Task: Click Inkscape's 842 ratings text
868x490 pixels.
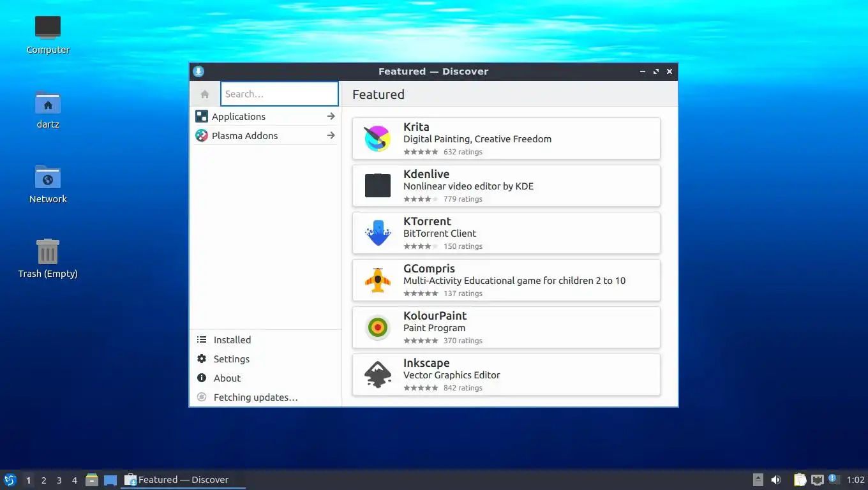Action: (x=463, y=388)
